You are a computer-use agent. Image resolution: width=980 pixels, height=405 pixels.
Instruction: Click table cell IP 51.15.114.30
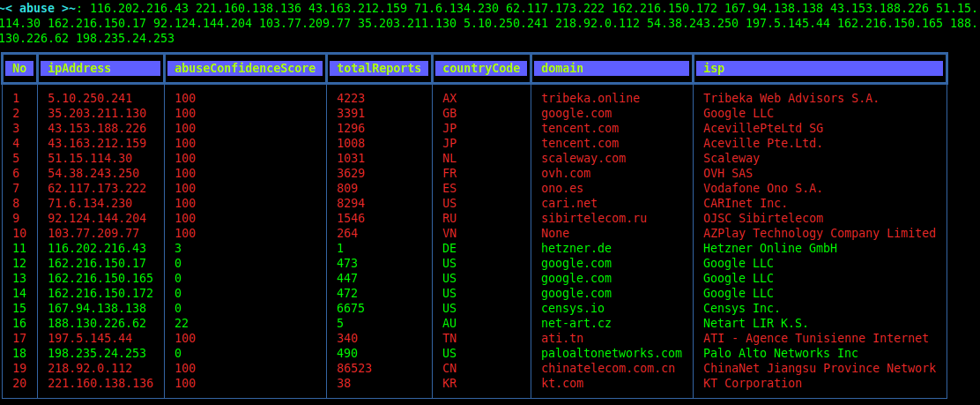point(90,158)
